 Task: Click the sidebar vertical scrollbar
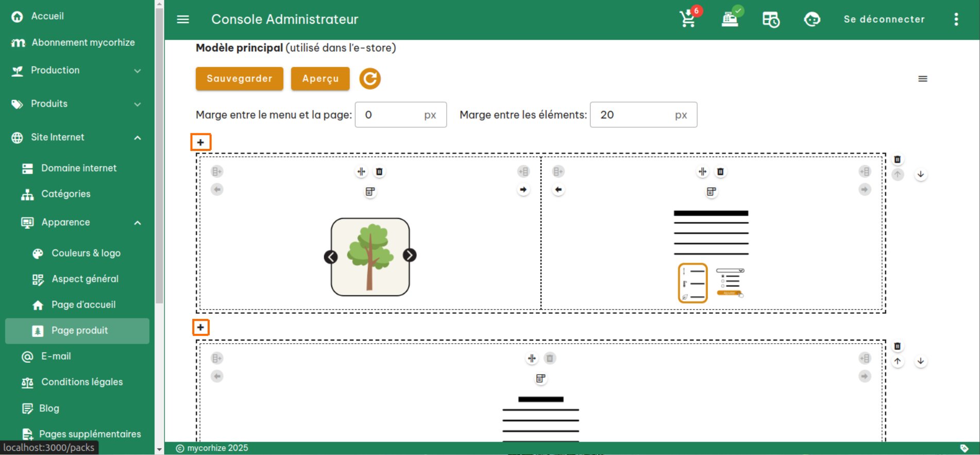(x=159, y=155)
